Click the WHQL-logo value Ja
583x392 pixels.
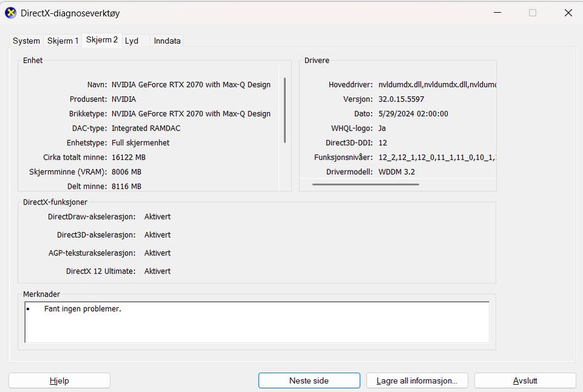[382, 128]
